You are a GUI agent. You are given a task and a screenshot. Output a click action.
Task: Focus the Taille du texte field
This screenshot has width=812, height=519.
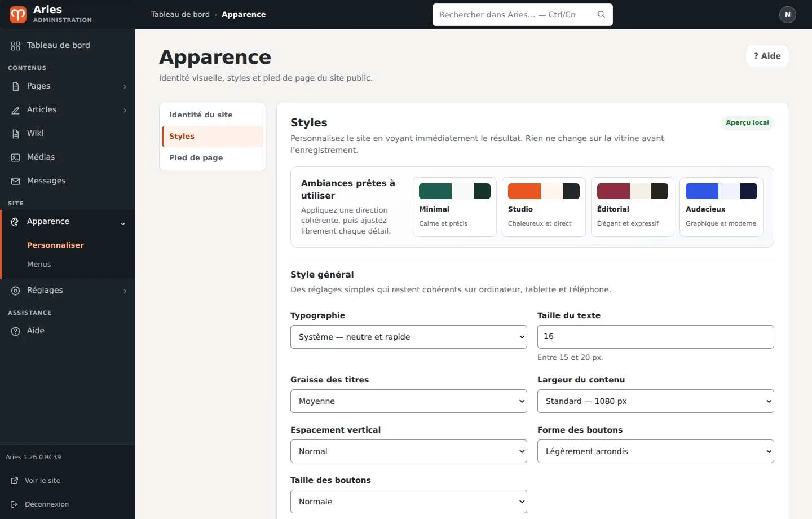point(656,337)
